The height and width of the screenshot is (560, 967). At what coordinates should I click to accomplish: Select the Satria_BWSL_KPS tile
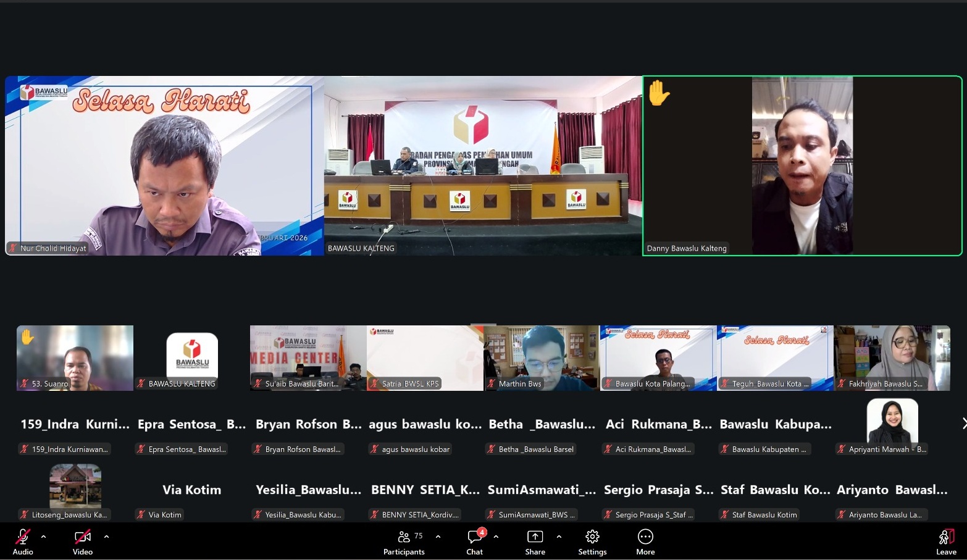(x=425, y=358)
